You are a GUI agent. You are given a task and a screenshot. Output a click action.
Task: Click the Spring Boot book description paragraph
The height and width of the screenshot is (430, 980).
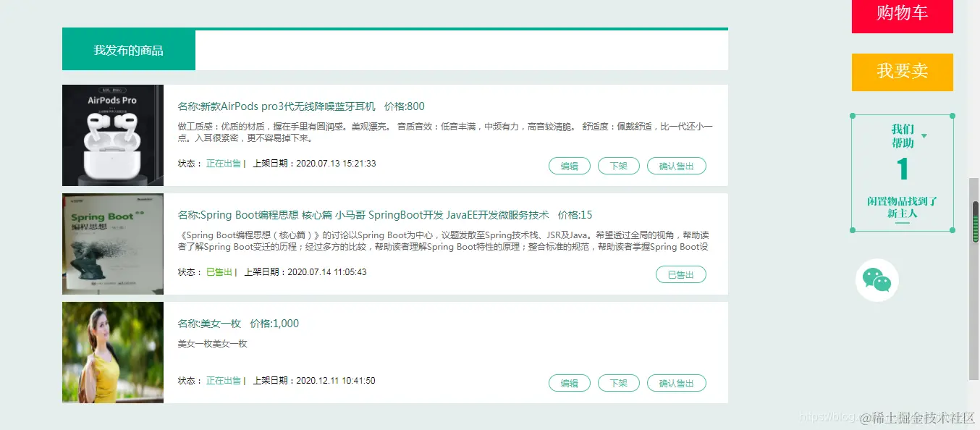pyautogui.click(x=444, y=241)
